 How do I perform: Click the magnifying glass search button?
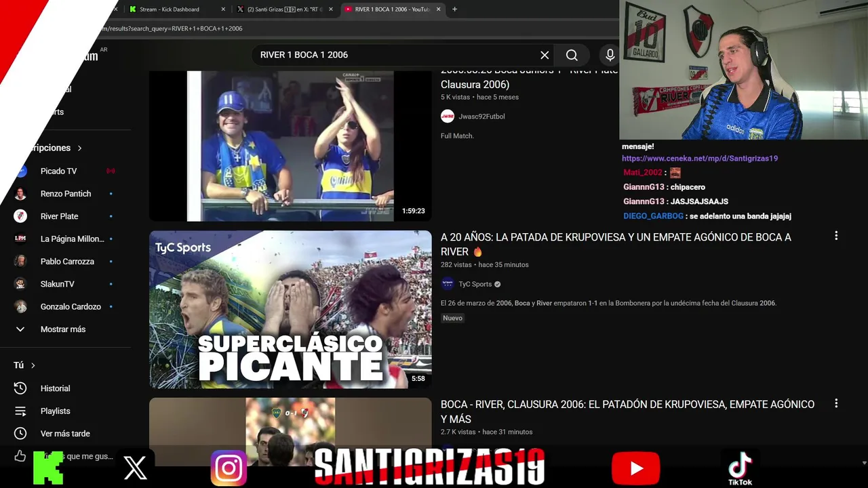tap(572, 55)
